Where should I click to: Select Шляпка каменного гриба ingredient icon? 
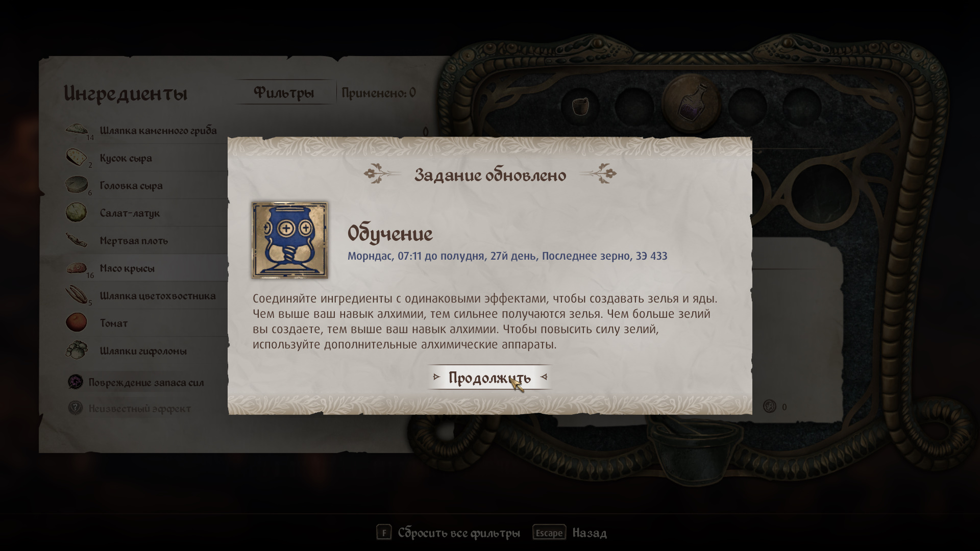point(77,130)
